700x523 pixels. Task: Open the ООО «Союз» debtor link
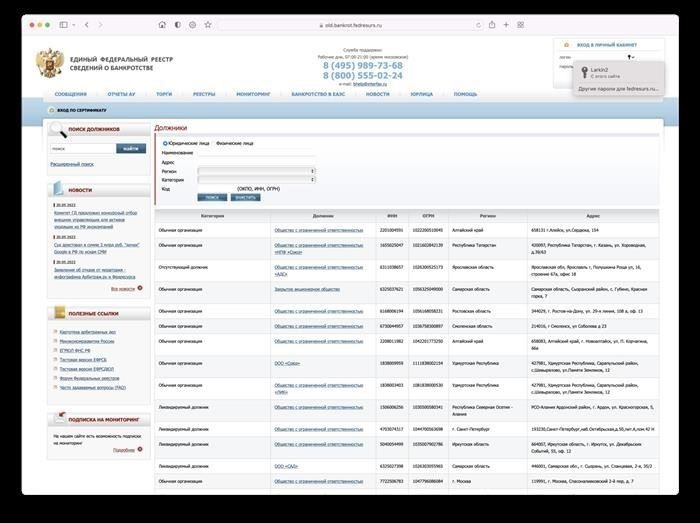click(287, 363)
